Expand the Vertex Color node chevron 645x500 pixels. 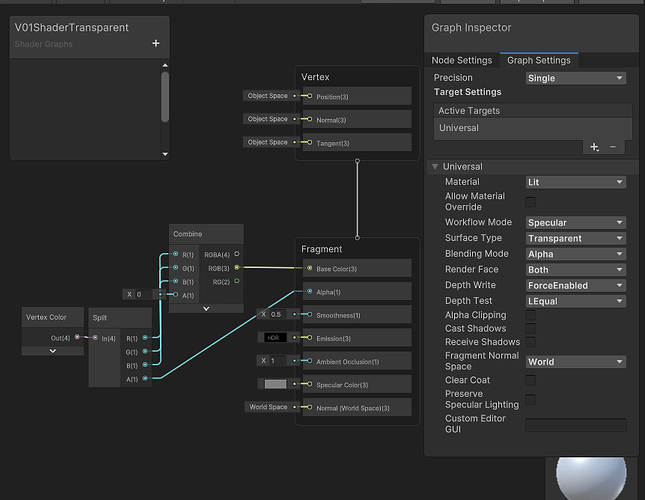click(x=53, y=351)
